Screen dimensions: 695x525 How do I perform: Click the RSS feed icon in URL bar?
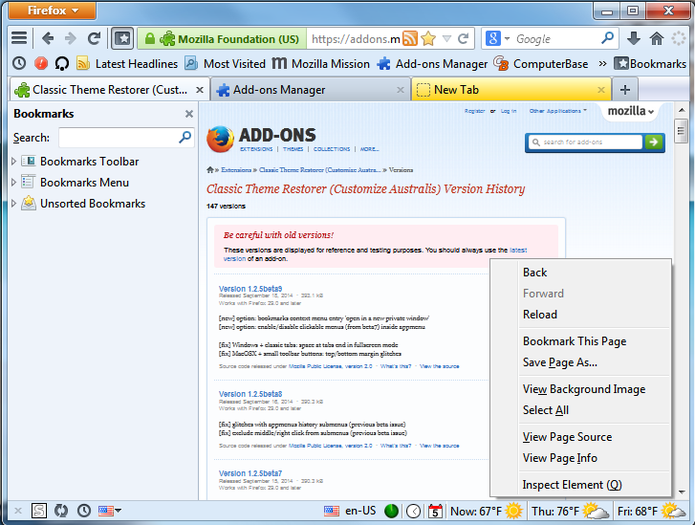pyautogui.click(x=410, y=39)
